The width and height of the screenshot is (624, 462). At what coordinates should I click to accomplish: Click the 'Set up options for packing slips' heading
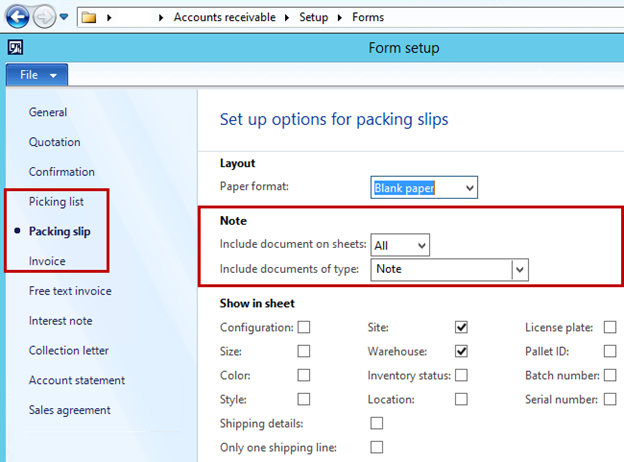[x=334, y=119]
